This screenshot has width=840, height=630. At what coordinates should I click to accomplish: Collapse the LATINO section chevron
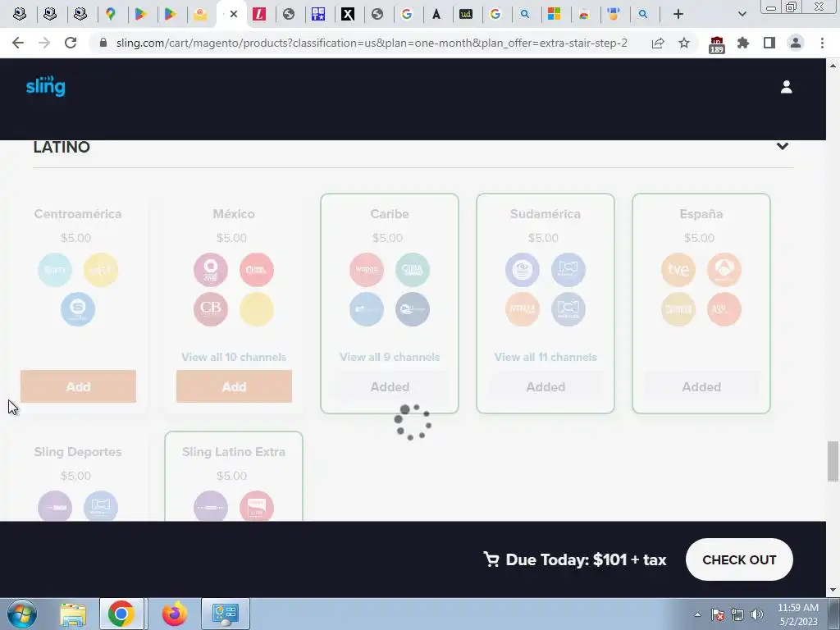[782, 146]
